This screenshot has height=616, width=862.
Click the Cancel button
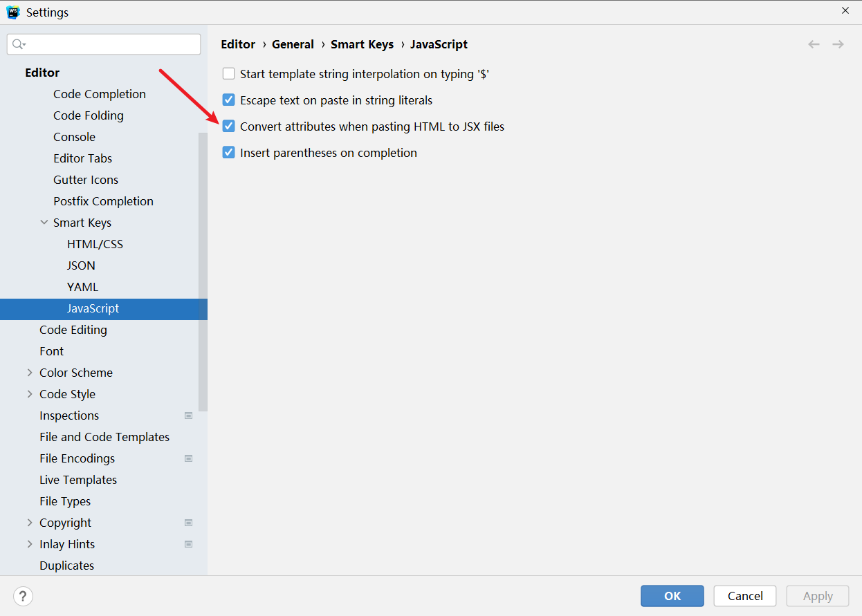click(744, 595)
